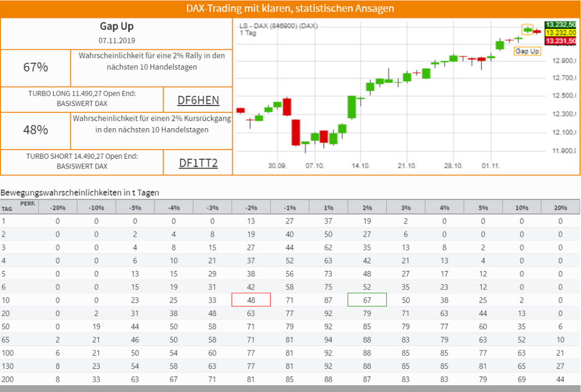The height and width of the screenshot is (392, 581).
Task: Click the 'Gap Up' heading above the date
Action: (117, 26)
